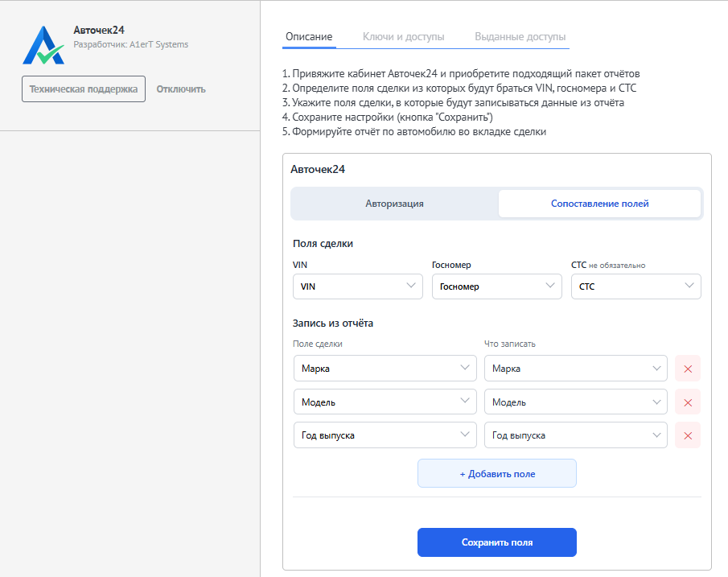Click the Авточек24 app logo
The image size is (728, 577).
coord(43,45)
